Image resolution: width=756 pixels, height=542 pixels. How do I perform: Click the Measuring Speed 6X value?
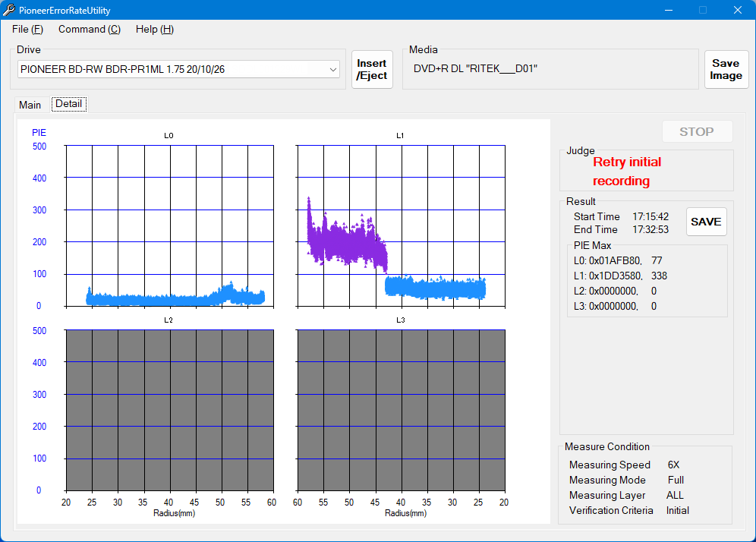673,465
